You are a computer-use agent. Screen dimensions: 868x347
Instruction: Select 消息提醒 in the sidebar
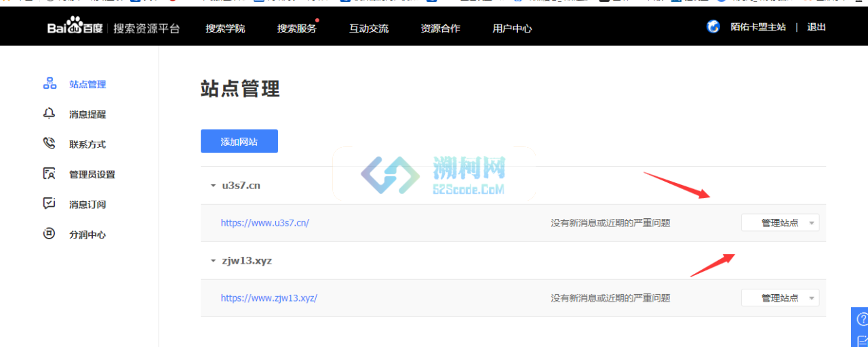87,115
